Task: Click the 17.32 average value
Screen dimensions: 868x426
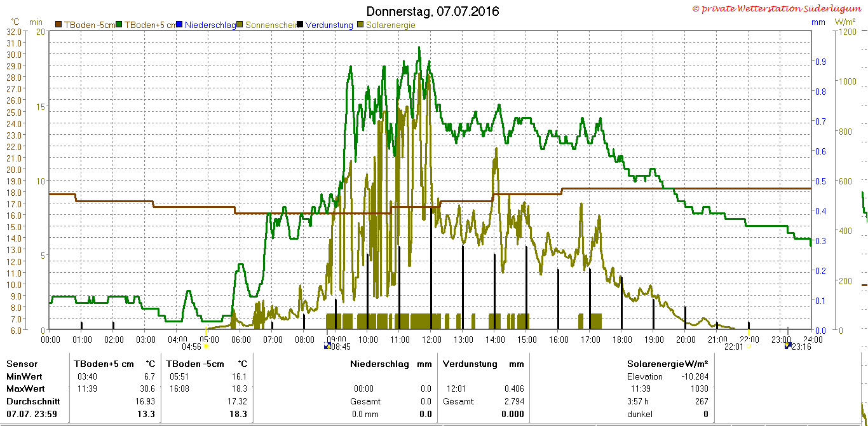Action: [236, 401]
